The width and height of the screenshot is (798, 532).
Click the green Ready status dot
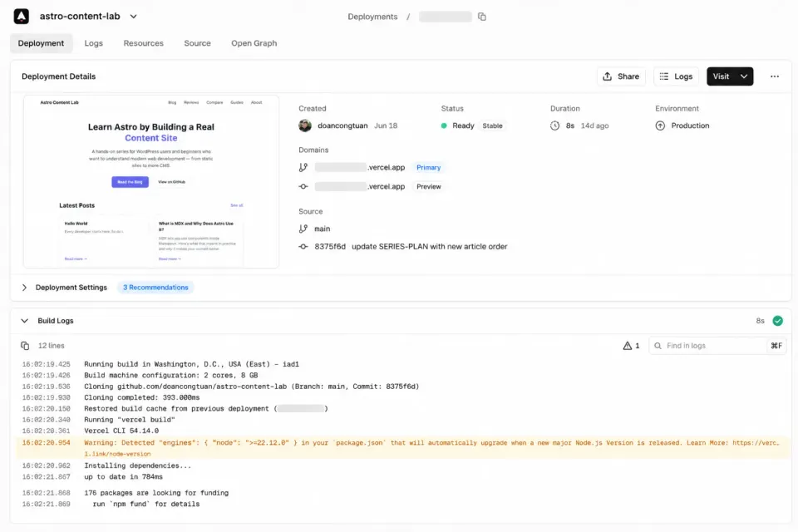tap(444, 126)
